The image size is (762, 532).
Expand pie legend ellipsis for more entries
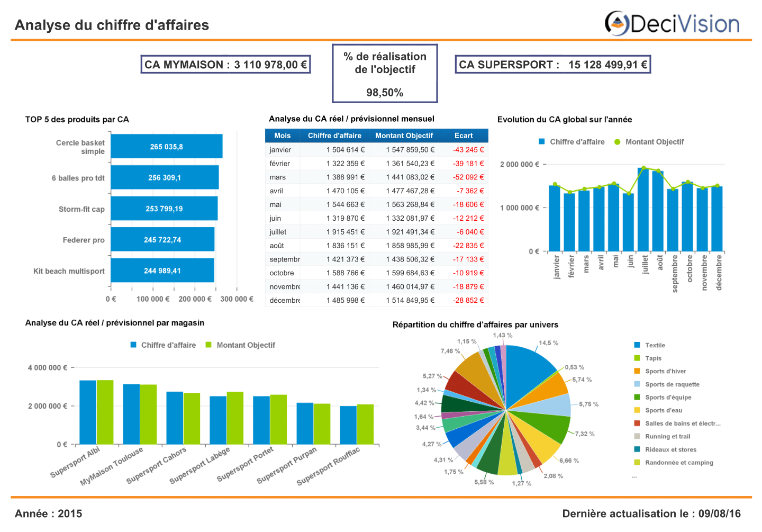click(634, 476)
